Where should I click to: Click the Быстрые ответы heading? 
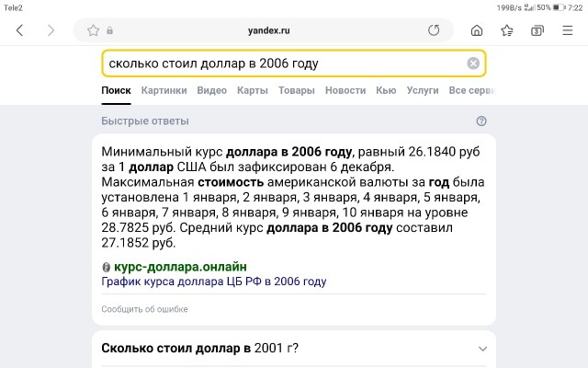145,121
